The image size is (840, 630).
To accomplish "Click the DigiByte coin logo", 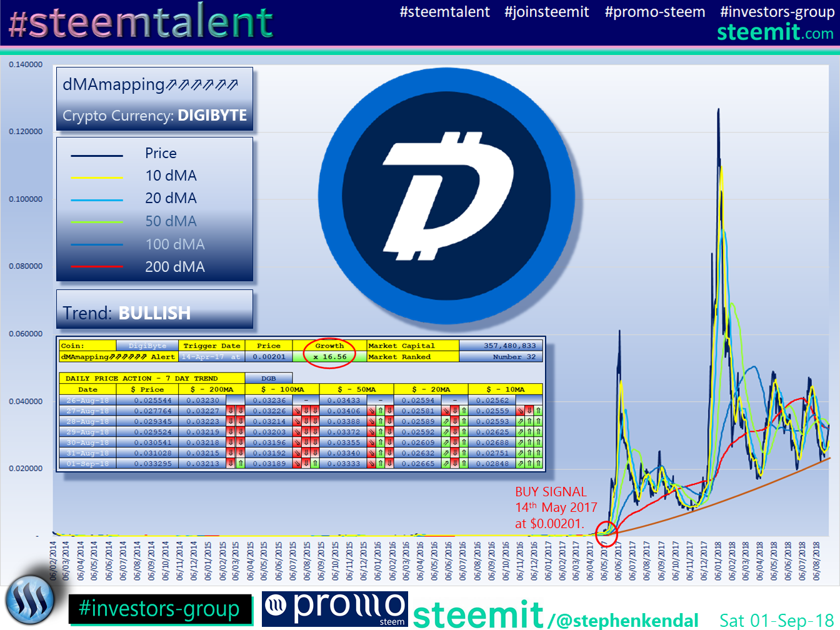I will [447, 196].
